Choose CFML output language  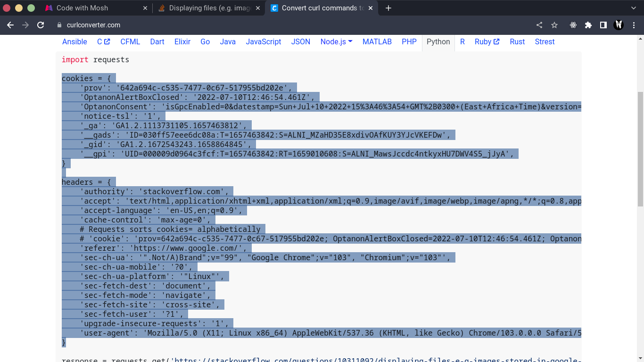[x=130, y=41]
